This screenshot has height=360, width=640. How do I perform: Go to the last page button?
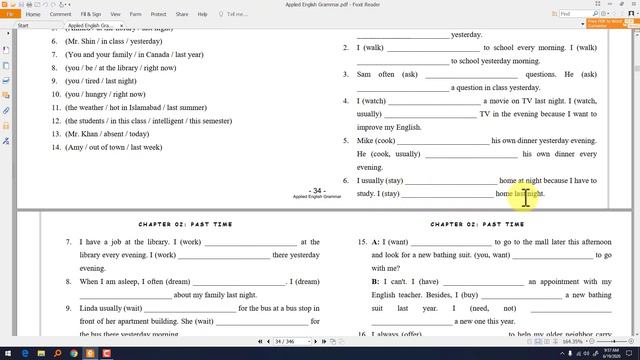pyautogui.click(x=324, y=341)
